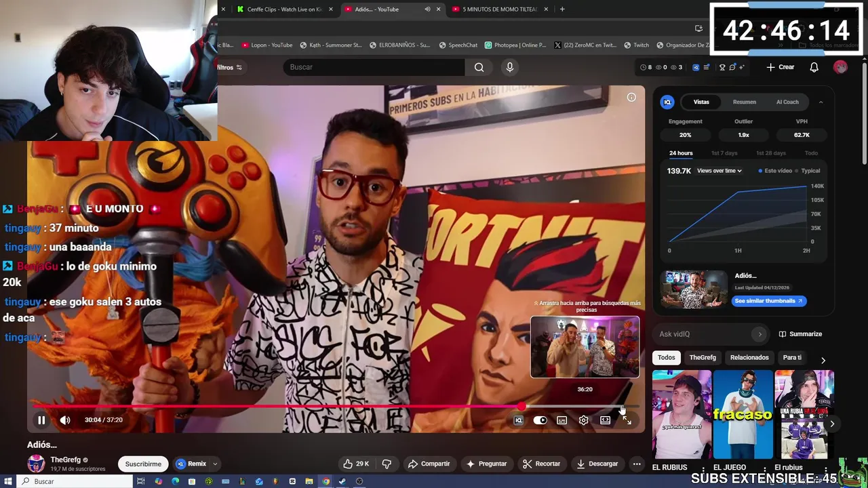The width and height of the screenshot is (868, 488).
Task: Toggle the Typical legend series
Action: click(808, 171)
